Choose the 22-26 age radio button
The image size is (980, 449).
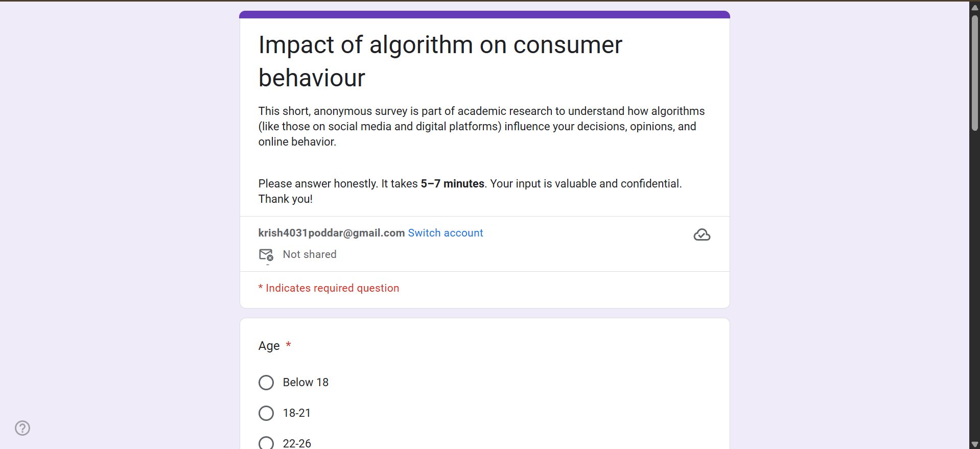pos(266,443)
